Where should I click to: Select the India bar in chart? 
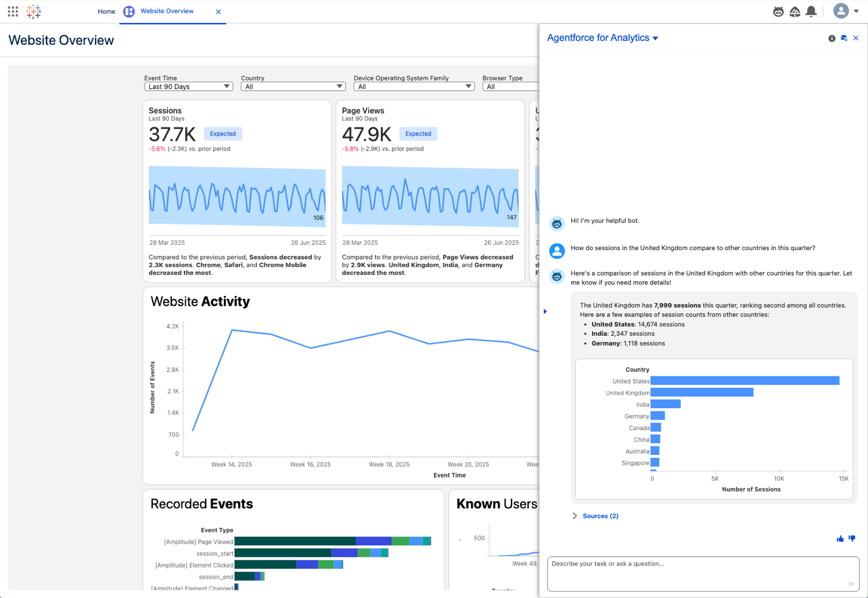[x=665, y=404]
